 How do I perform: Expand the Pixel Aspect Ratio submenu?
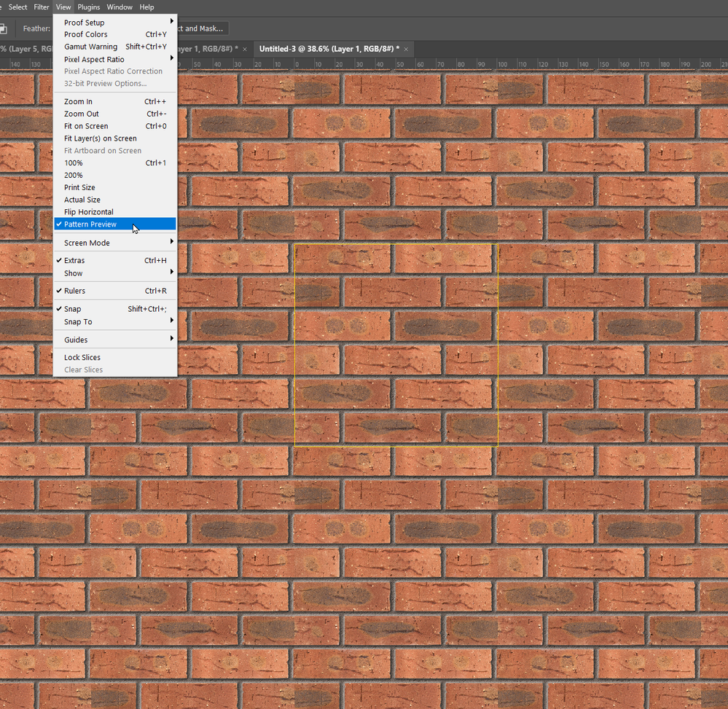tap(115, 59)
